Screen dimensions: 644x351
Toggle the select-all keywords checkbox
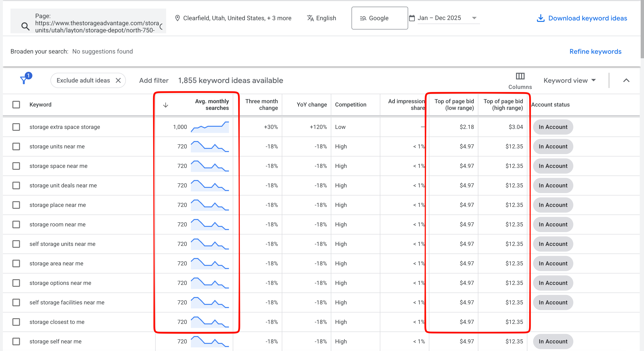click(x=16, y=104)
